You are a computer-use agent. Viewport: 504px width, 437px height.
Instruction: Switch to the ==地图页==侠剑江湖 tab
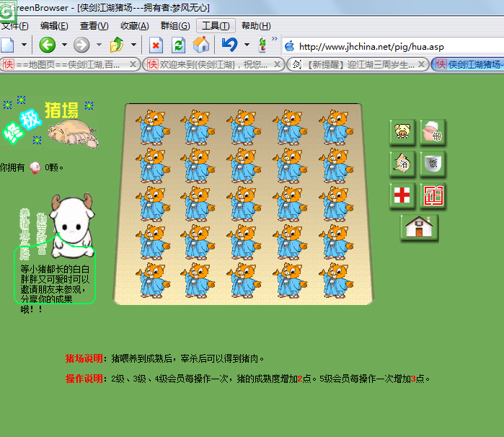[x=69, y=65]
